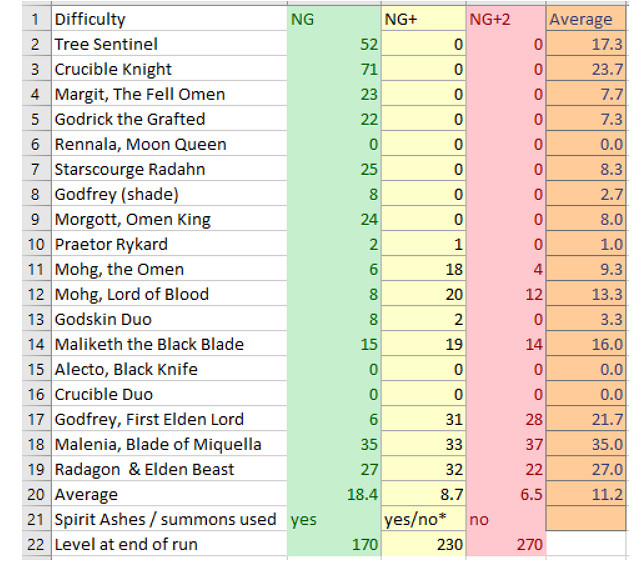
Task: Select the NG column header cell
Action: 332,19
